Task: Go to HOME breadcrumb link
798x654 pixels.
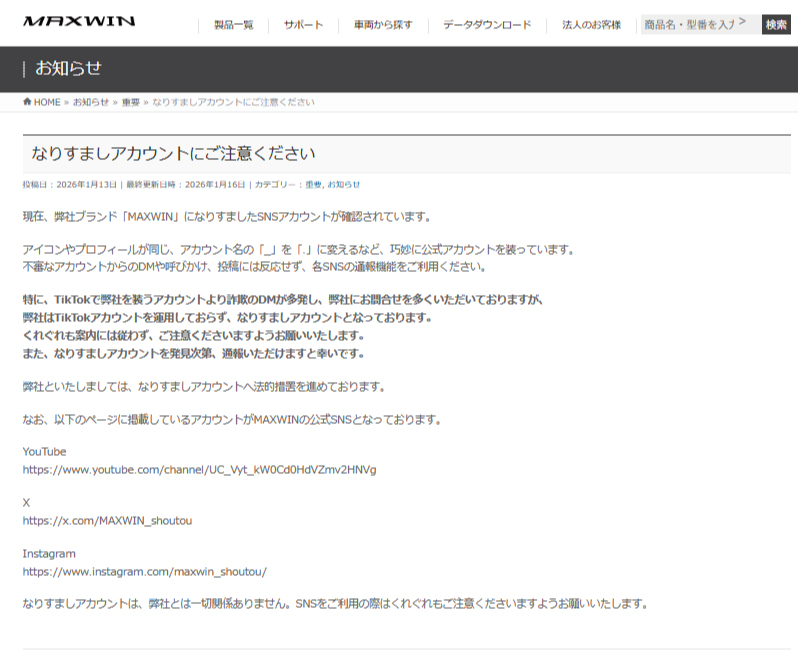Action: point(47,102)
